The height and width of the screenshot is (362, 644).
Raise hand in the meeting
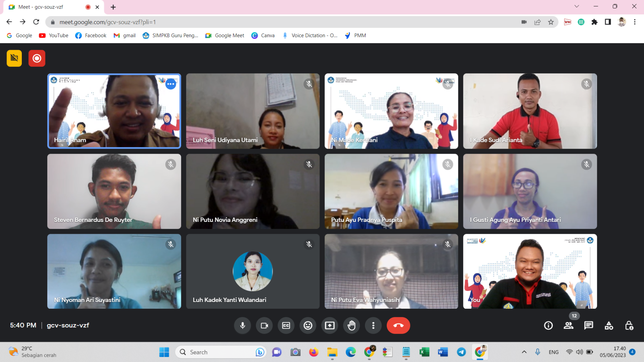coord(351,326)
